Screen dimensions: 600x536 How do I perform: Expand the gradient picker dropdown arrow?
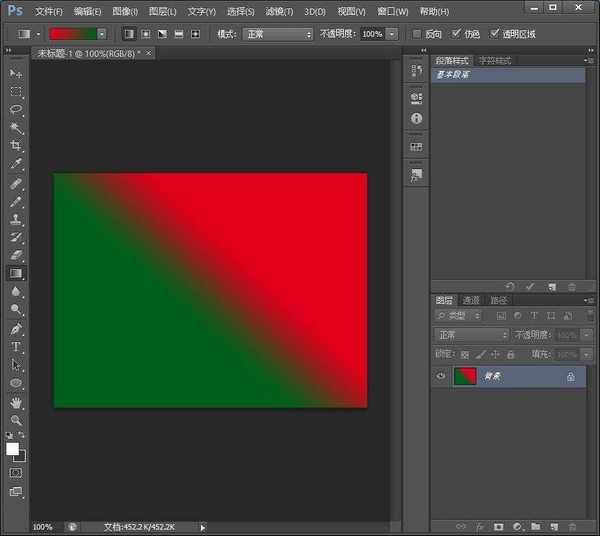click(102, 34)
